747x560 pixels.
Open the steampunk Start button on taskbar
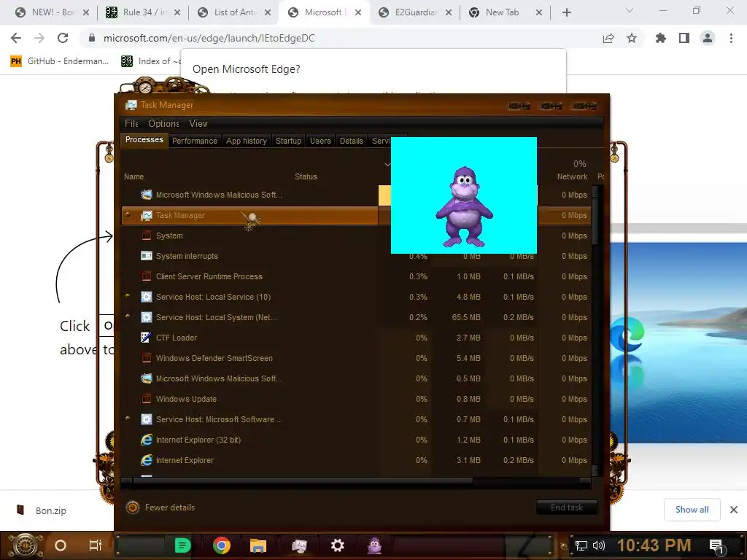(24, 545)
